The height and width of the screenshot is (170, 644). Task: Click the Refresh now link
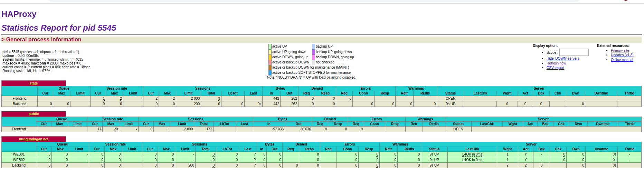click(x=556, y=63)
